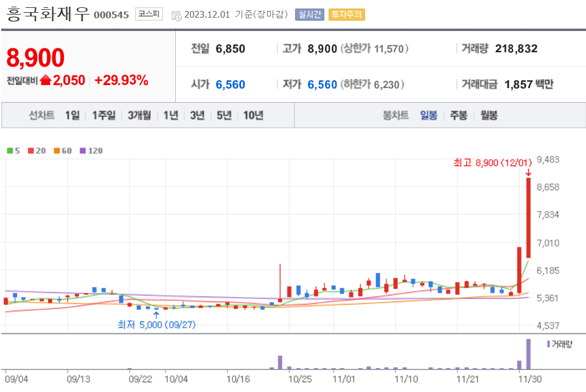Click the 상한가 11,570 upper limit text
The image size is (586, 392).
374,49
